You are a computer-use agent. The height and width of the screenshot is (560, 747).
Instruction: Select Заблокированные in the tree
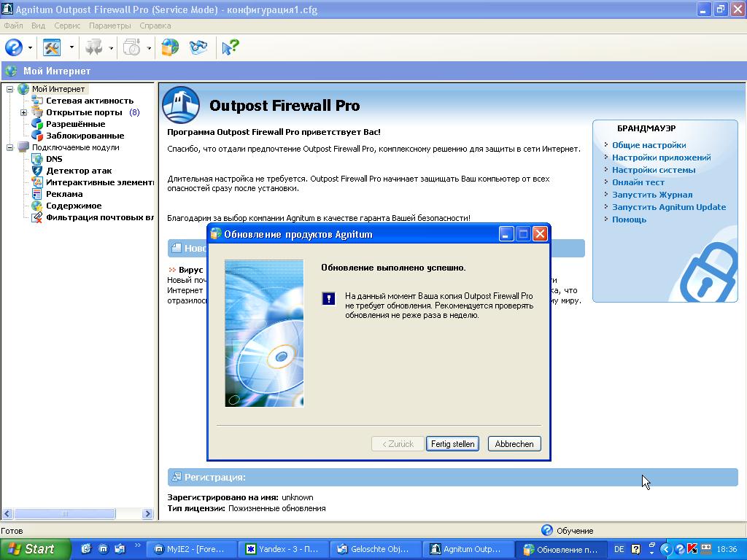coord(85,136)
